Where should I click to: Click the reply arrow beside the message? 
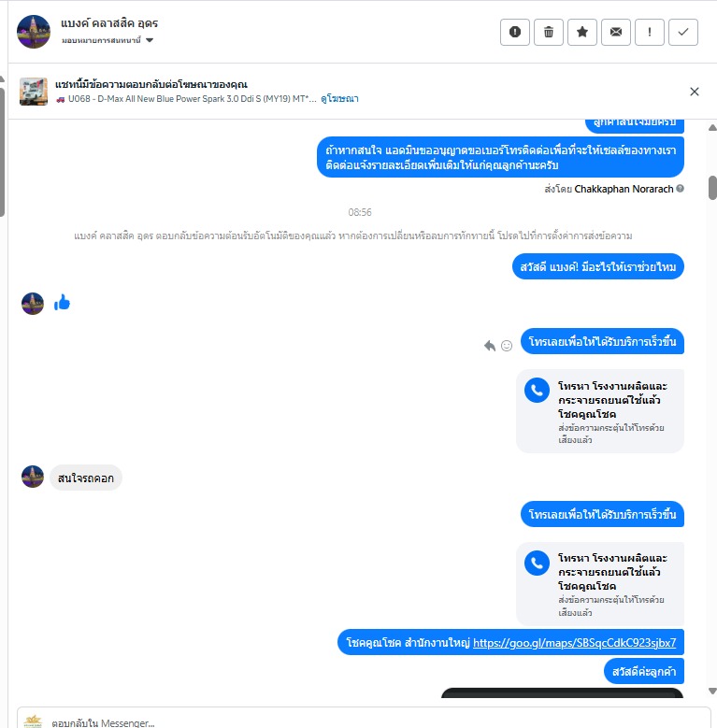pyautogui.click(x=490, y=346)
